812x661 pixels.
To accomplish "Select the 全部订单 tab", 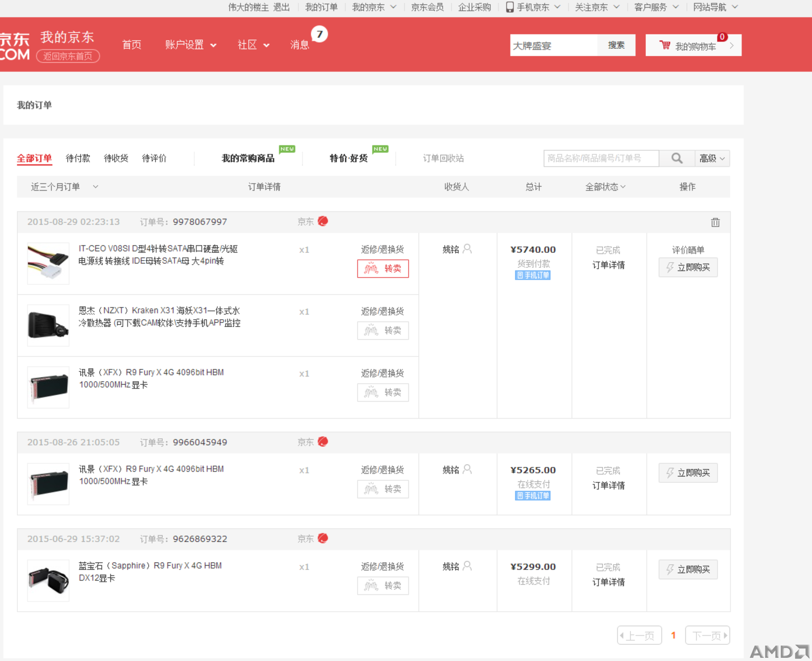I will pyautogui.click(x=34, y=158).
